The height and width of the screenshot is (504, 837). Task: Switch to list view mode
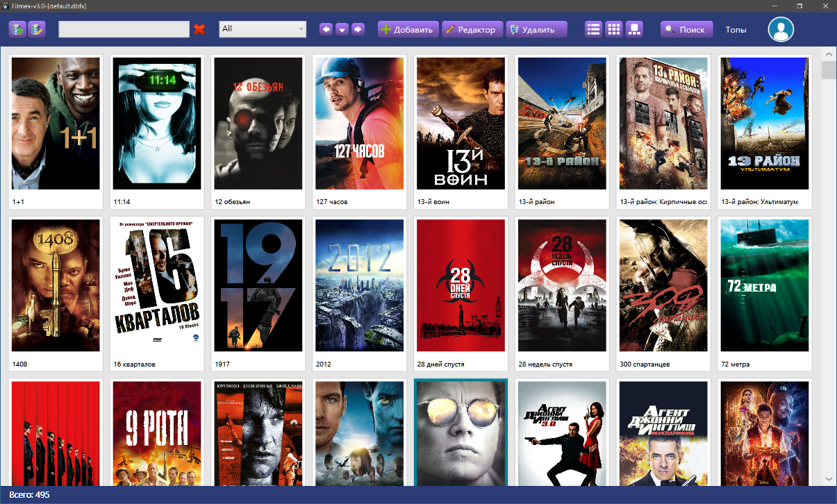tap(592, 29)
